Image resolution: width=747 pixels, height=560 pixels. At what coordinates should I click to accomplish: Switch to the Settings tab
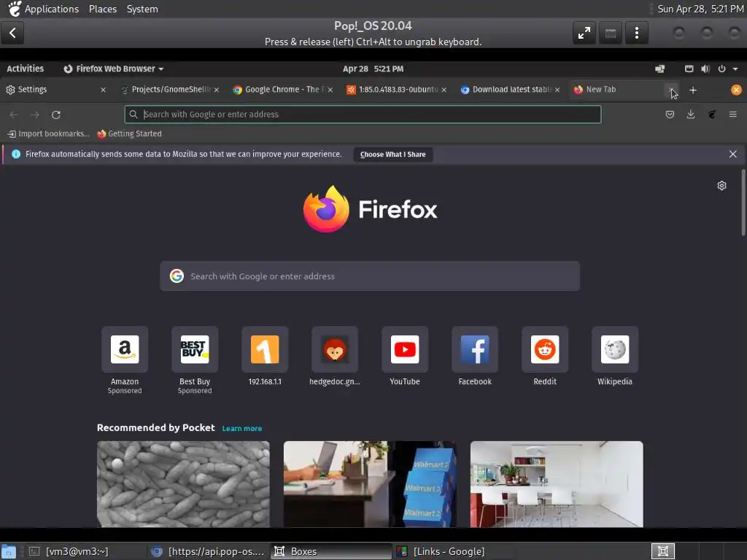coord(56,90)
